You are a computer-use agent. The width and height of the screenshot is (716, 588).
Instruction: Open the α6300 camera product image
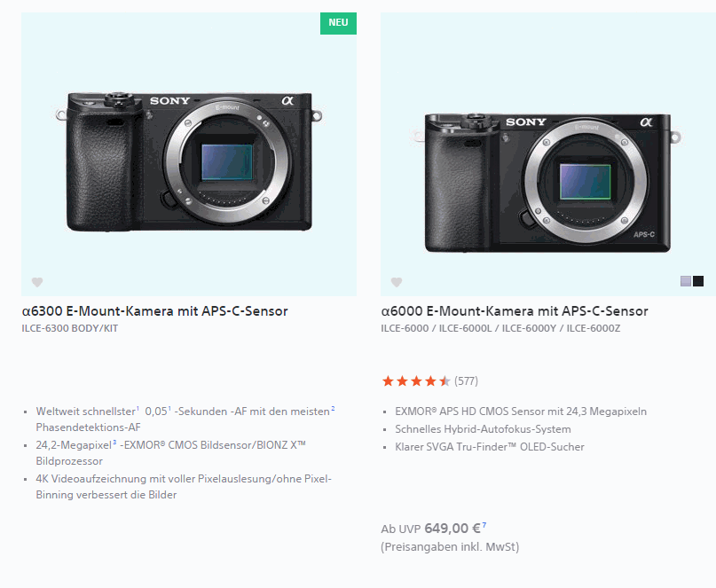pyautogui.click(x=189, y=160)
